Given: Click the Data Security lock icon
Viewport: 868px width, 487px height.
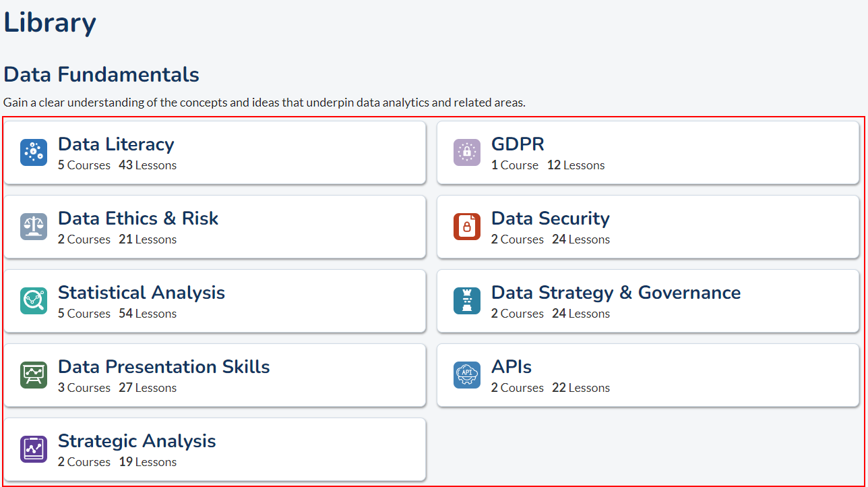Looking at the screenshot, I should 467,227.
